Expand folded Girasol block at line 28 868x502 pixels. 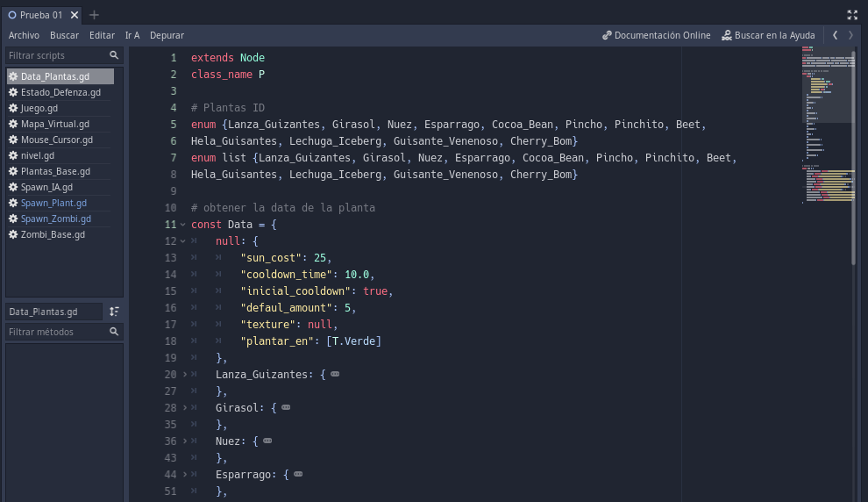185,408
